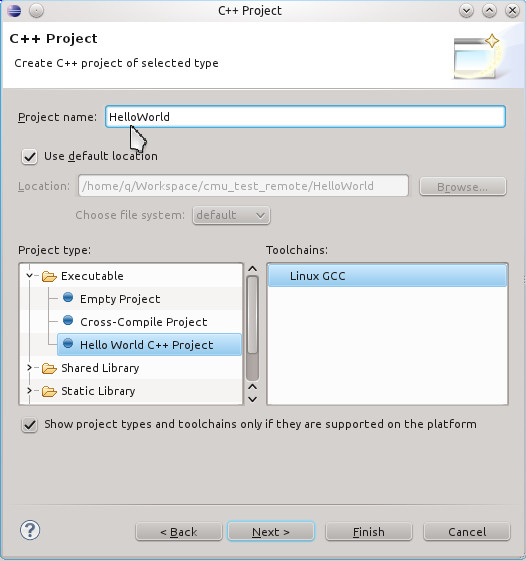Click the scroll down arrow of project type list
This screenshot has height=561, width=526.
(x=253, y=399)
